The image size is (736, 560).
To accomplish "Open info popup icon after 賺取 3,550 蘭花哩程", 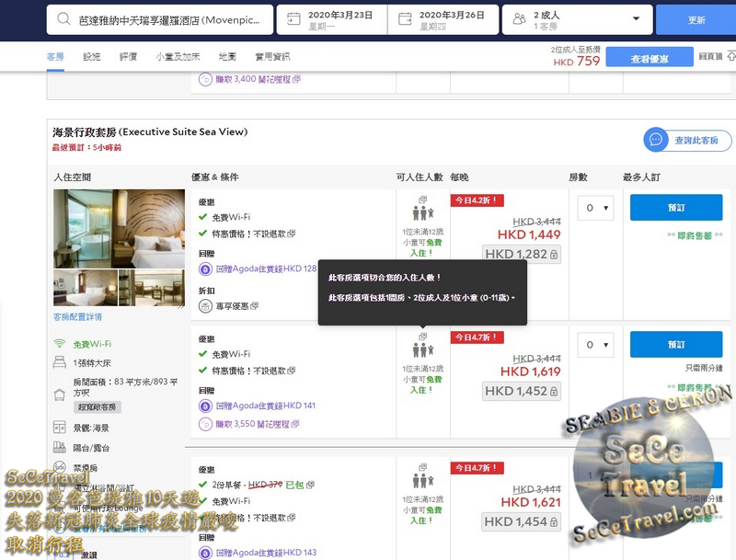I will 295,424.
